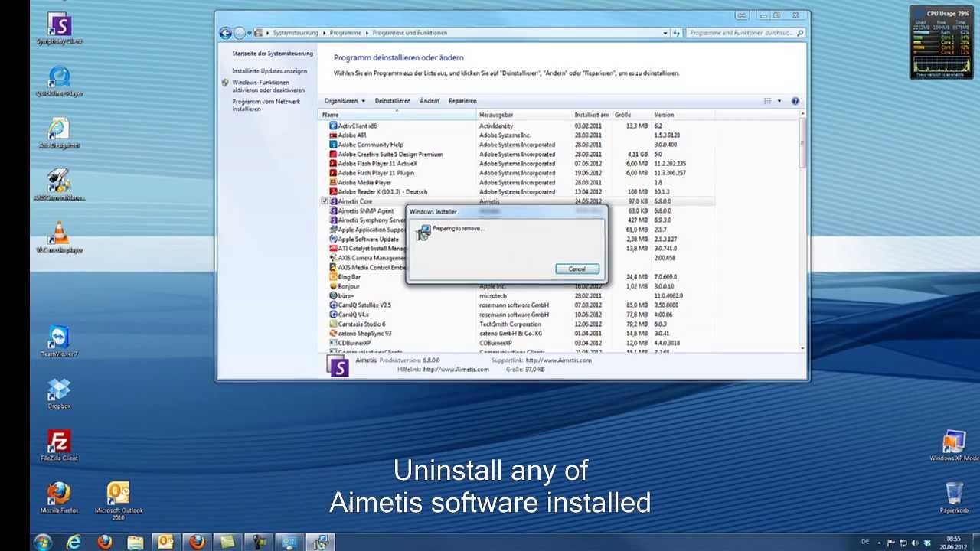
Task: Open Windows XP Mode desktop shortcut
Action: tap(954, 446)
